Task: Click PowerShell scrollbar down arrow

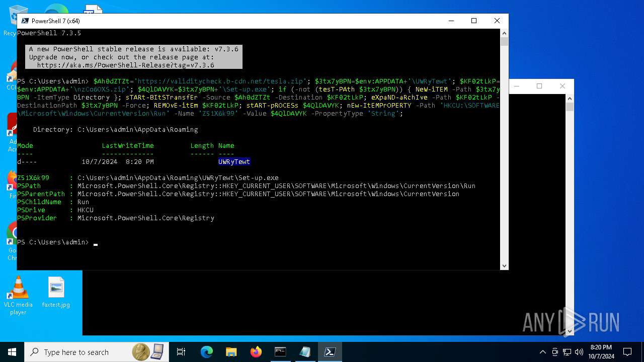Action: pyautogui.click(x=504, y=266)
